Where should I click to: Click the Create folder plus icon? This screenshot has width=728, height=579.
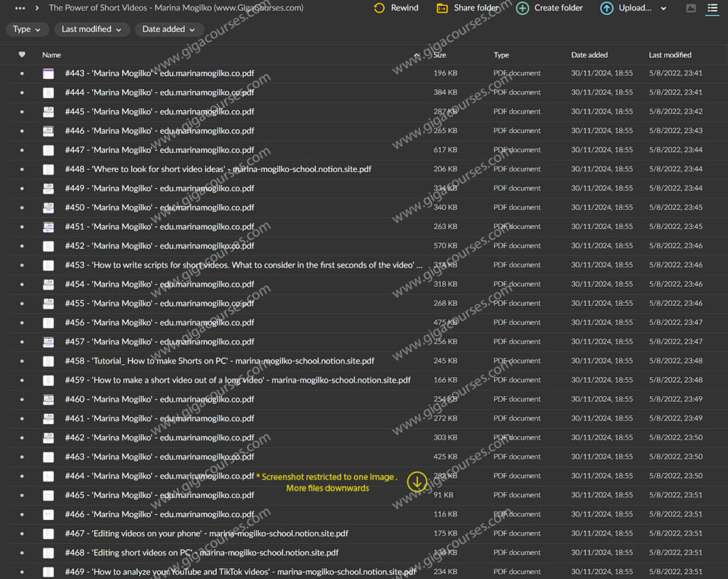pos(523,9)
